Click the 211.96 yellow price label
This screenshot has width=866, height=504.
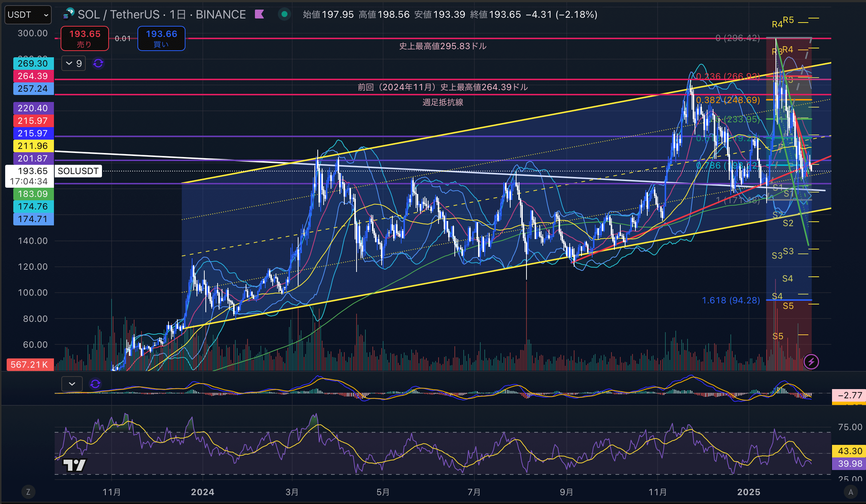(33, 146)
